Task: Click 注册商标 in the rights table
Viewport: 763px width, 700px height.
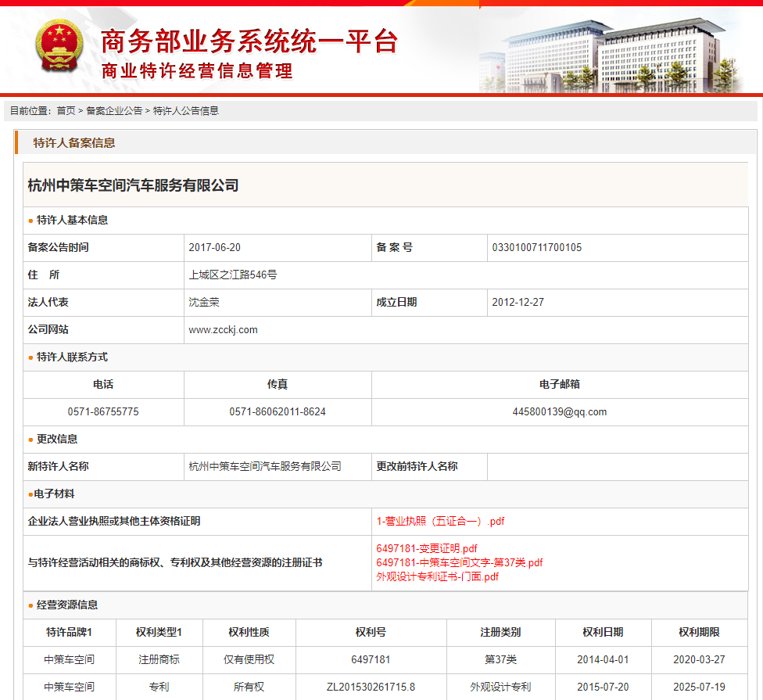Action: tap(159, 659)
